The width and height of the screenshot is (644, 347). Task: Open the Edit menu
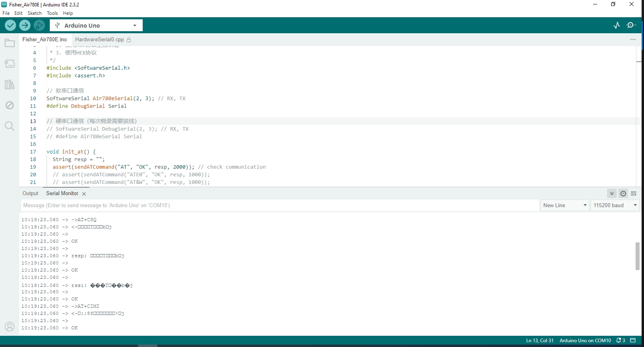pyautogui.click(x=18, y=13)
